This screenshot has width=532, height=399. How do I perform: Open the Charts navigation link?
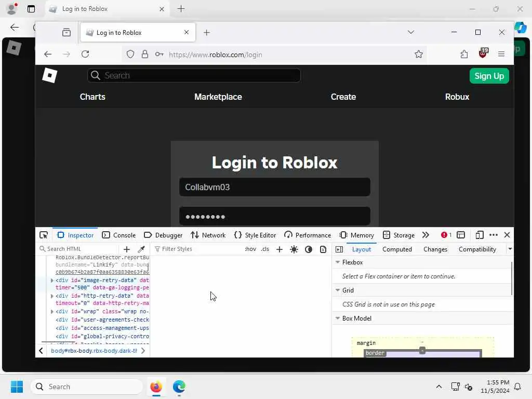[92, 97]
